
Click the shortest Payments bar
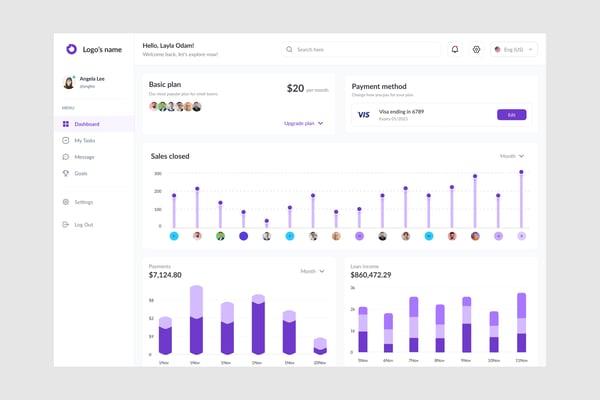click(x=320, y=346)
